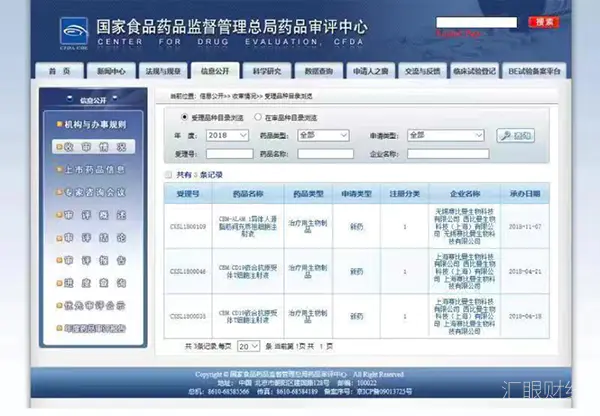Click the round icon right of 信息公开 sidebar title

[x=115, y=99]
